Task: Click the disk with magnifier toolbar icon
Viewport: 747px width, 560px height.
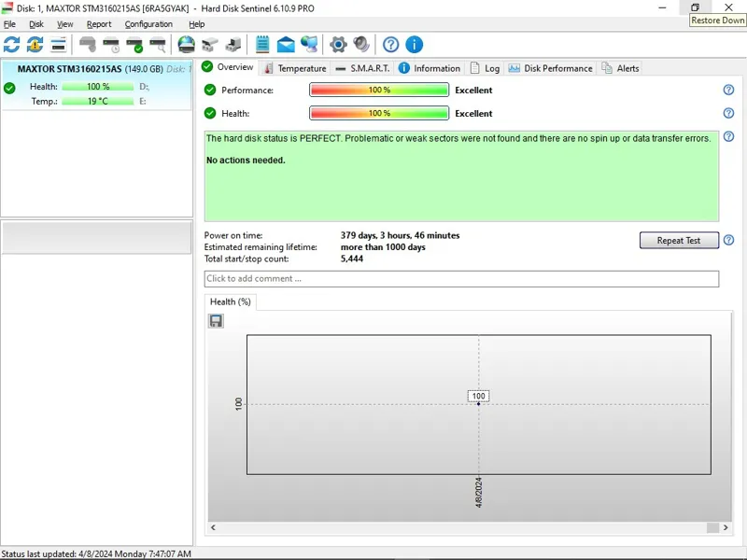Action: [158, 45]
